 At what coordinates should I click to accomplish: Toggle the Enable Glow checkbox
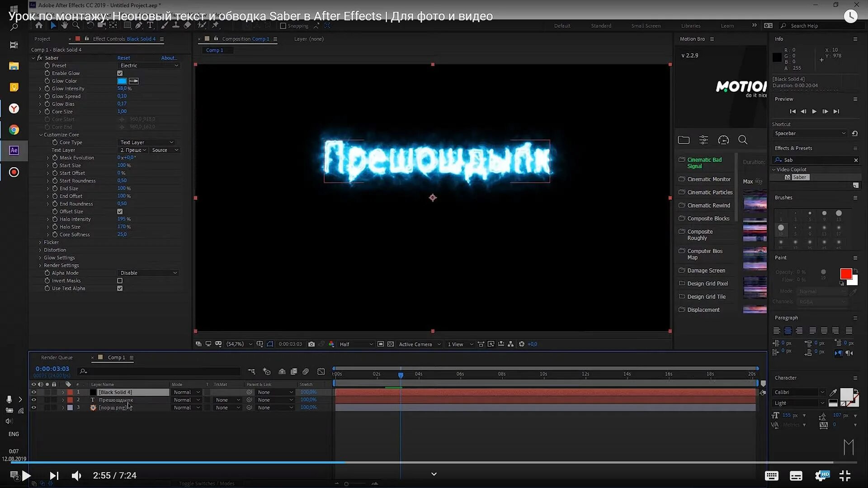tap(120, 73)
